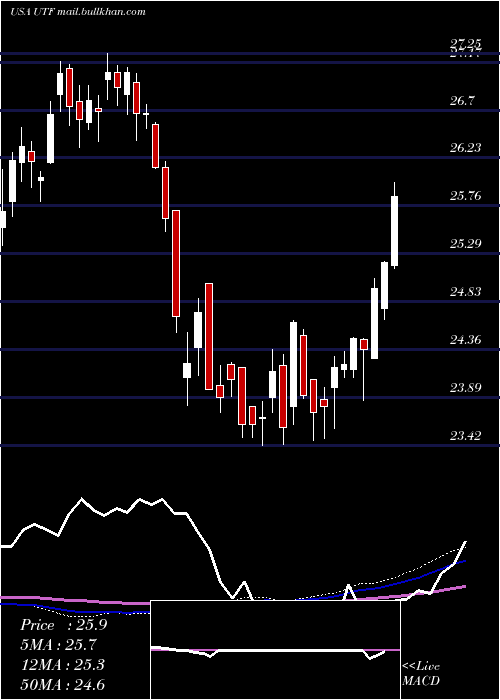The height and width of the screenshot is (700, 500).
Task: Click the 24.83 price axis label
Action: pyautogui.click(x=466, y=292)
